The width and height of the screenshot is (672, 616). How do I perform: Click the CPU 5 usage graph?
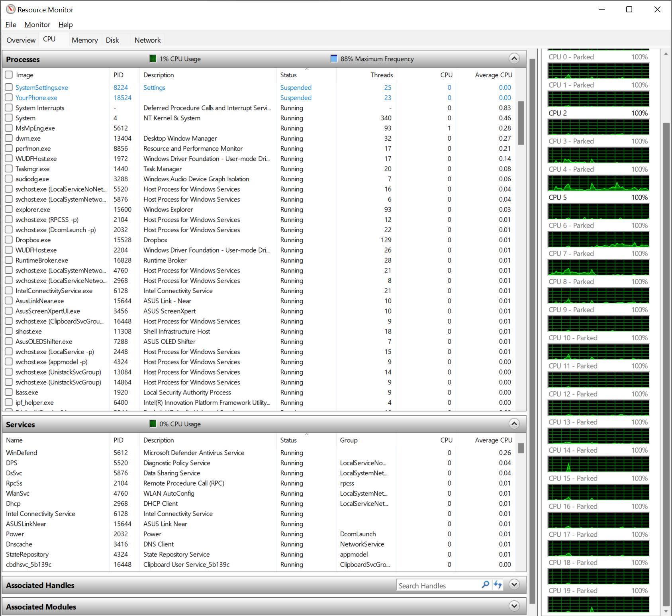pyautogui.click(x=598, y=211)
